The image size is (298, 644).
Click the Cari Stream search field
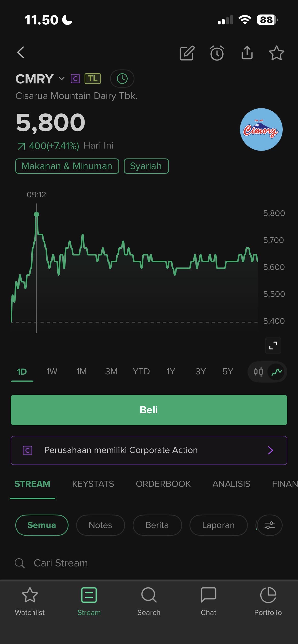(102, 563)
